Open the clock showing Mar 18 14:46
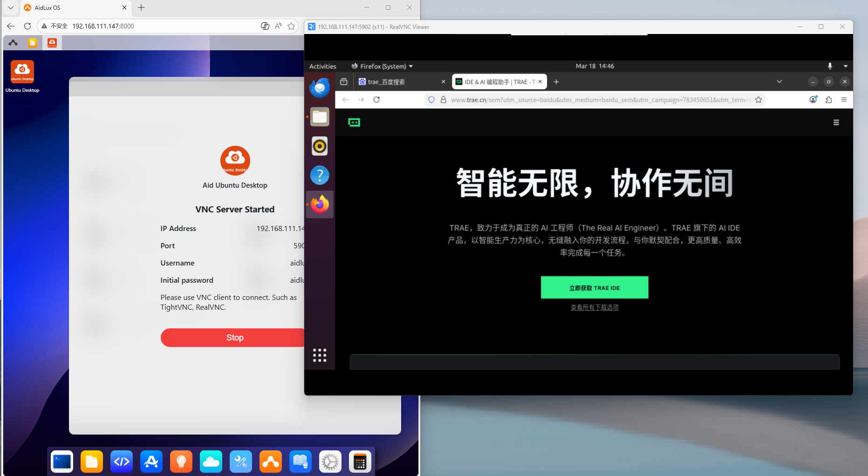The image size is (868, 476). [595, 66]
